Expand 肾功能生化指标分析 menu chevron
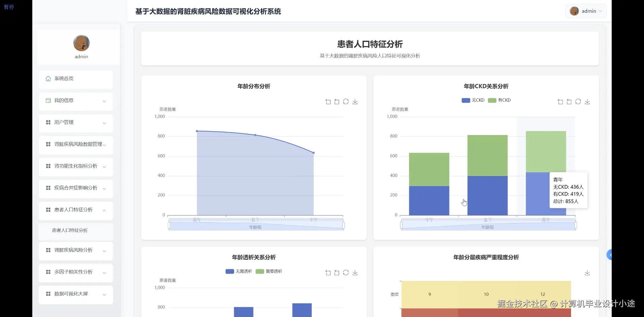The height and width of the screenshot is (317, 644). pos(104,167)
